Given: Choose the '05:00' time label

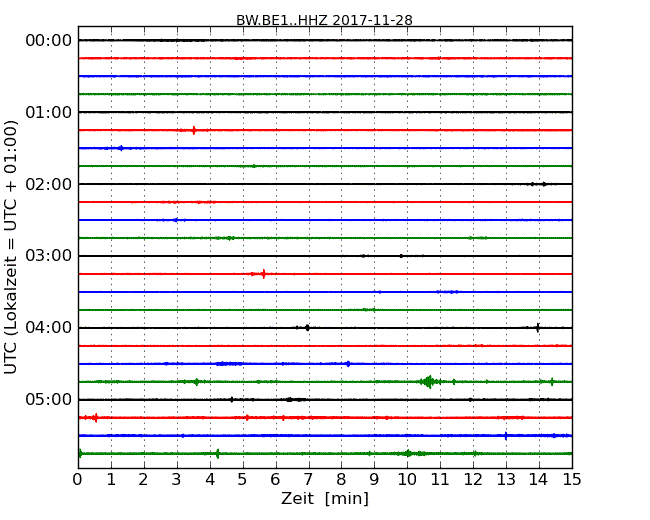Looking at the screenshot, I should (49, 399).
